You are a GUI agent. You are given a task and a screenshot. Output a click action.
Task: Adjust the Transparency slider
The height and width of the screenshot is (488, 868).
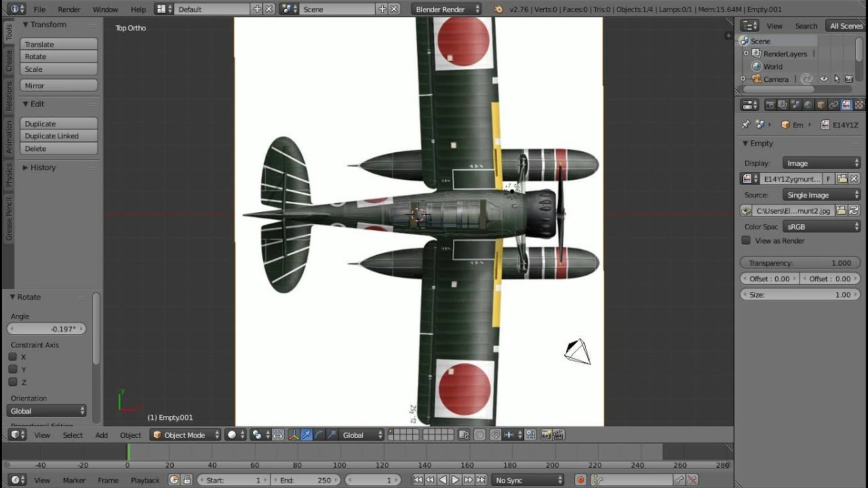(800, 263)
